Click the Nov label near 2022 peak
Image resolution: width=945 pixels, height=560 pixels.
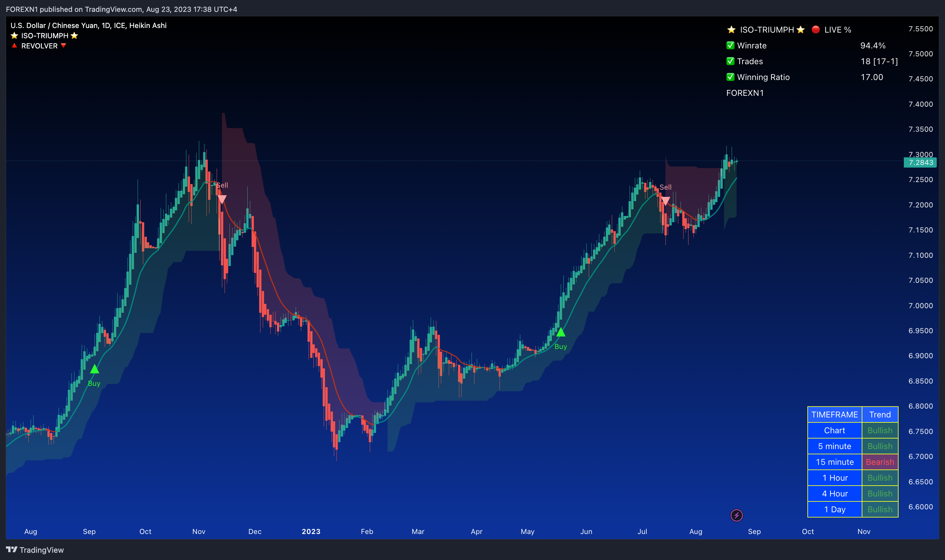coord(199,531)
